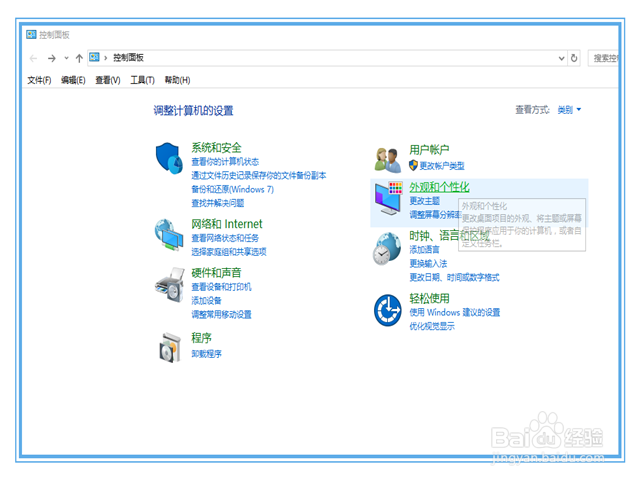Click 更改帐户类型 link
The image size is (640, 480).
coord(442,166)
